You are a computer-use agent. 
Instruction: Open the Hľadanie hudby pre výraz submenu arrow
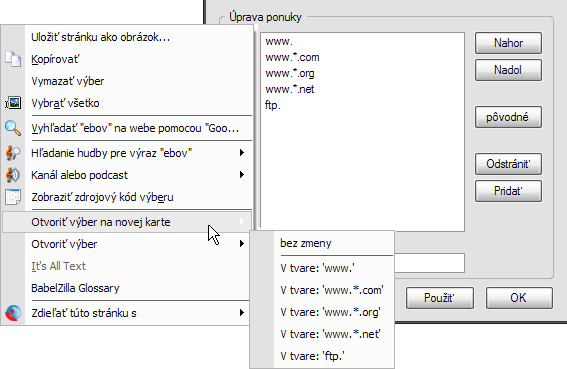[242, 153]
